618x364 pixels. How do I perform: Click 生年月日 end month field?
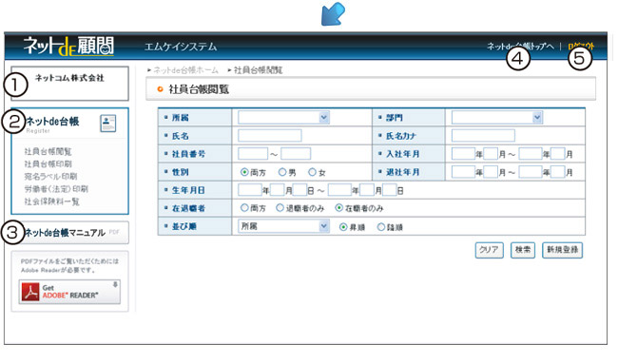(x=367, y=190)
